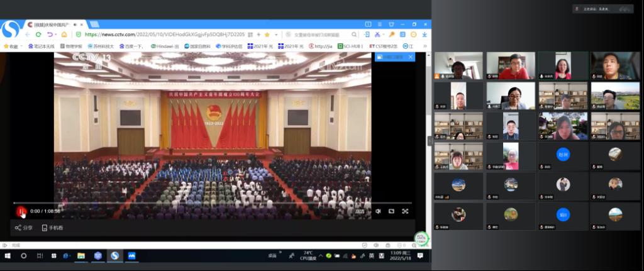This screenshot has height=271, width=644.
Task: Click the login icon in the browser toolbar
Action: (367, 35)
